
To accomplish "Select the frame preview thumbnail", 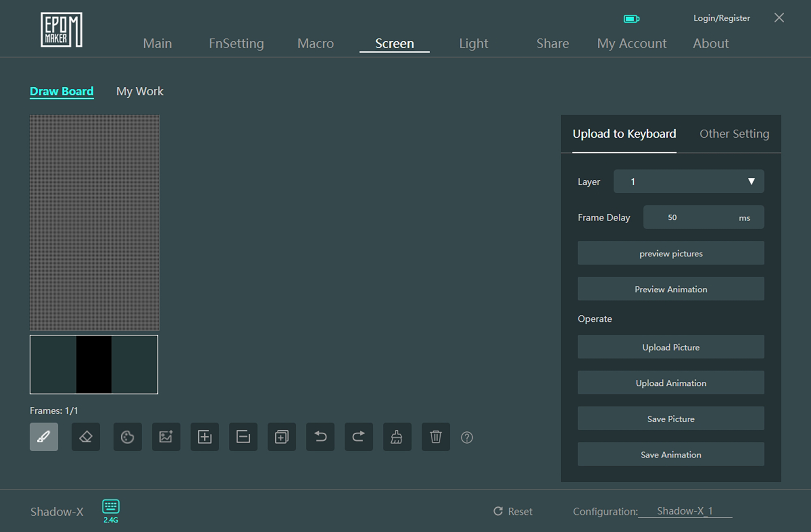I will [x=94, y=364].
